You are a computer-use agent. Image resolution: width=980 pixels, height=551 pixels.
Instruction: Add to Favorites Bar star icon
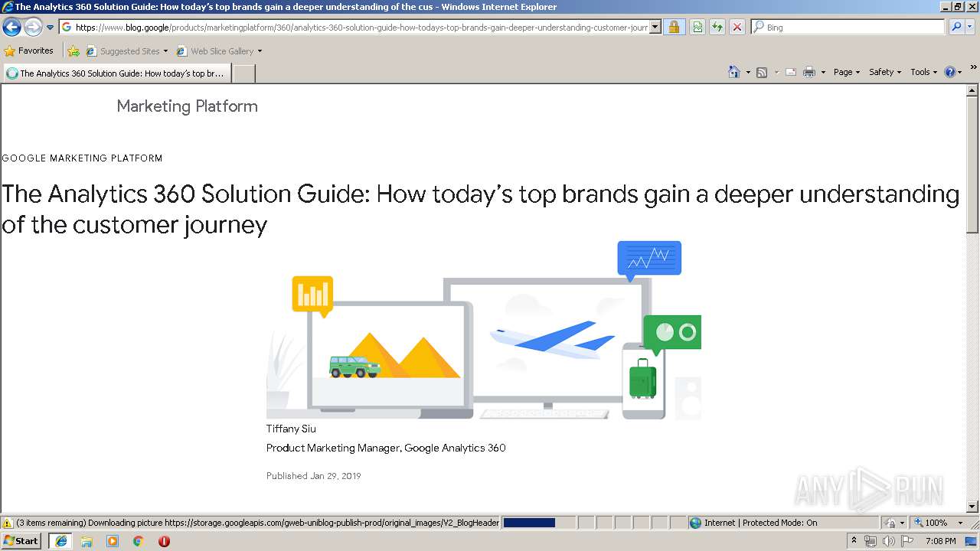[73, 51]
